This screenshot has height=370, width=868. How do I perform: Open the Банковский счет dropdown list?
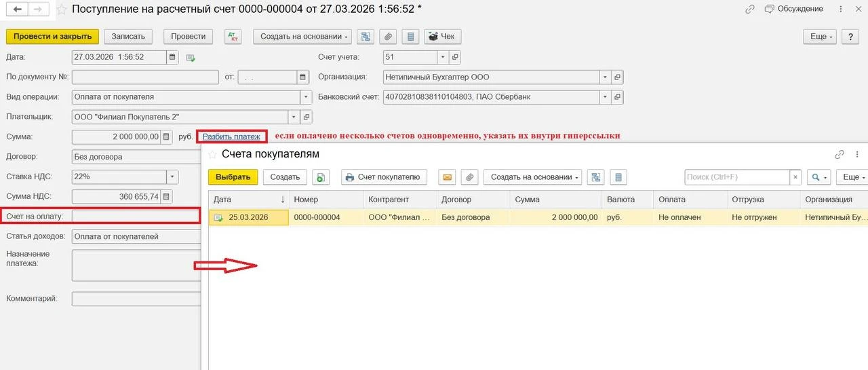coord(605,97)
